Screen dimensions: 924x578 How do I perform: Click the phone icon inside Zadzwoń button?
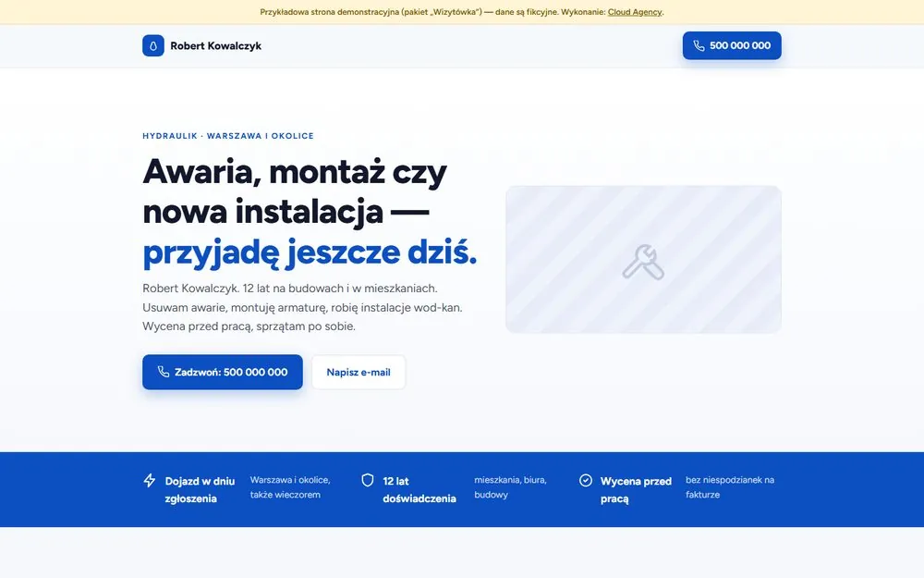tap(164, 372)
